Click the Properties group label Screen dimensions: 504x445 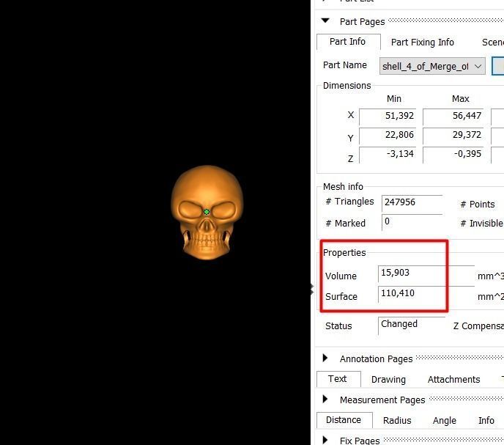[x=344, y=253]
